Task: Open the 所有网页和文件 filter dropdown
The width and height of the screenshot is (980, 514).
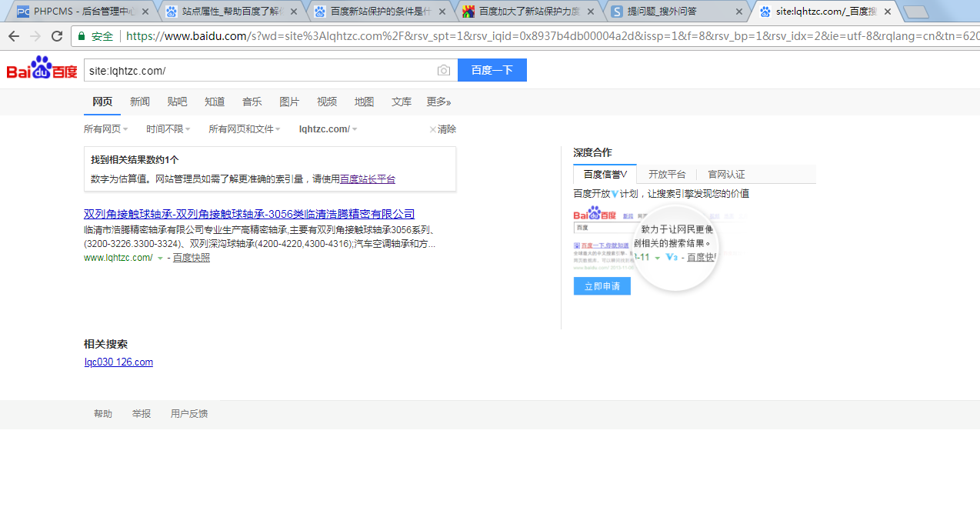Action: (245, 129)
